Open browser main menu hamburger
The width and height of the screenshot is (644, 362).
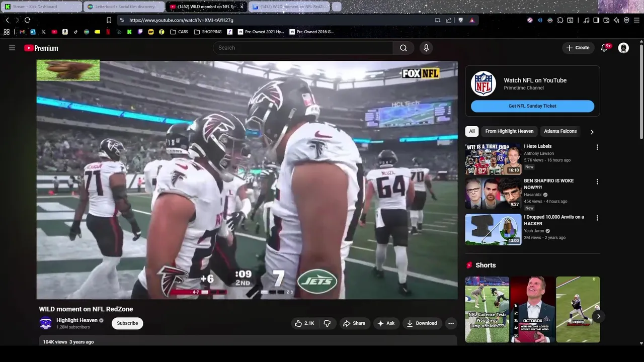pos(636,20)
